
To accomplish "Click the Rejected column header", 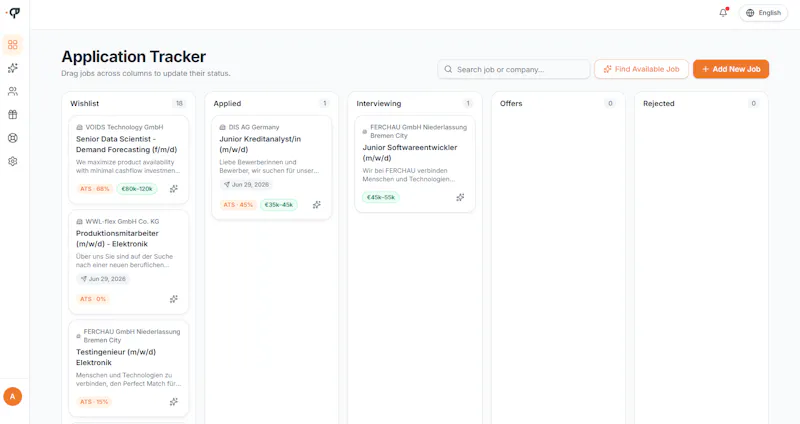I will pyautogui.click(x=658, y=104).
